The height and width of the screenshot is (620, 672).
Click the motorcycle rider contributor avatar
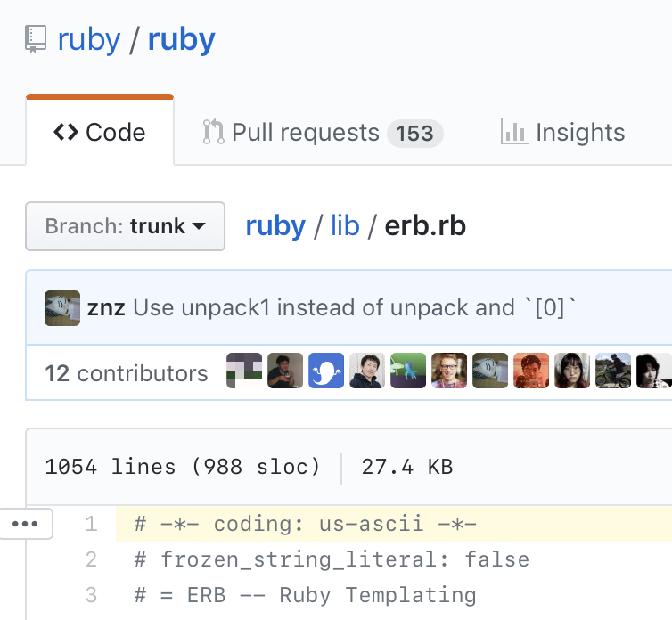[613, 371]
